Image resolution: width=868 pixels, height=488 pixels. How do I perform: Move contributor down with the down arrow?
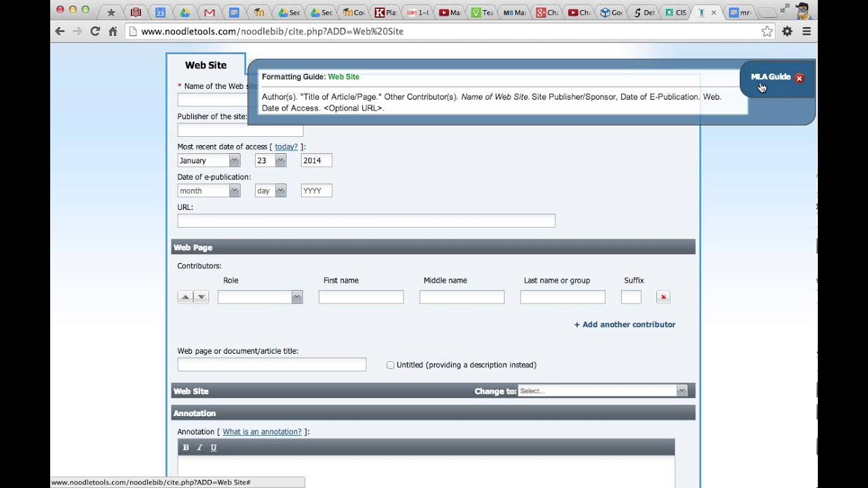[x=201, y=297]
